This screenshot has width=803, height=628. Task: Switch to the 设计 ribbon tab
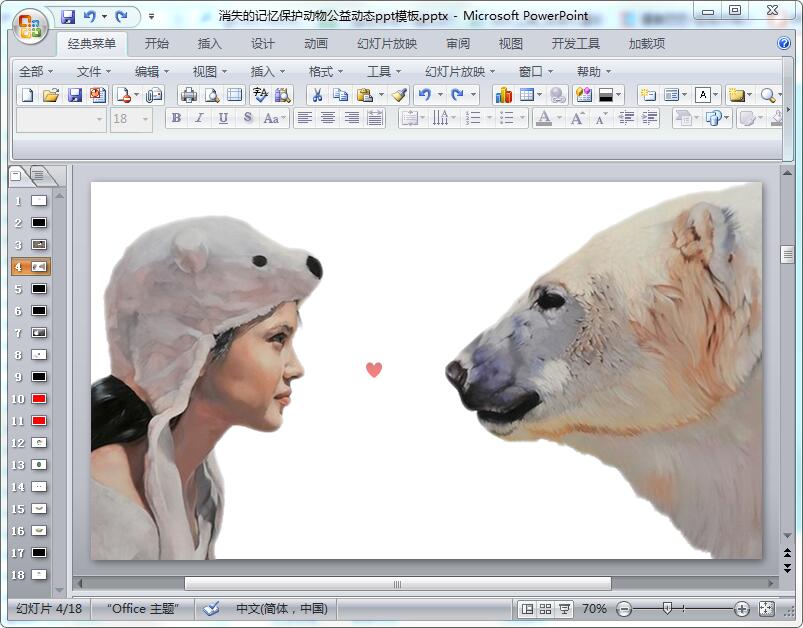coord(263,44)
